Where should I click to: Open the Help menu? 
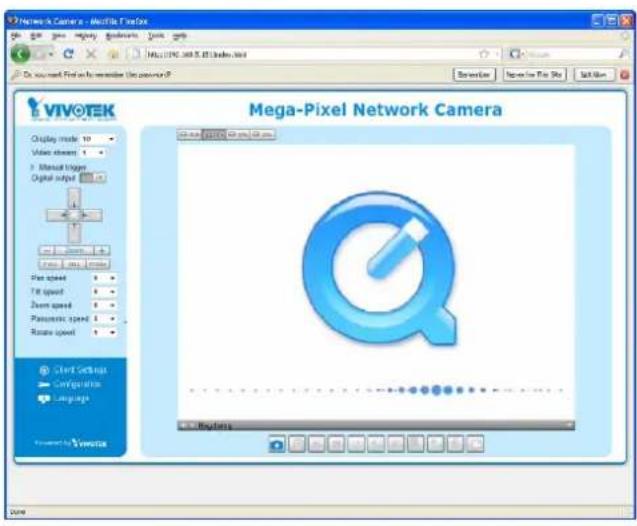[x=179, y=36]
